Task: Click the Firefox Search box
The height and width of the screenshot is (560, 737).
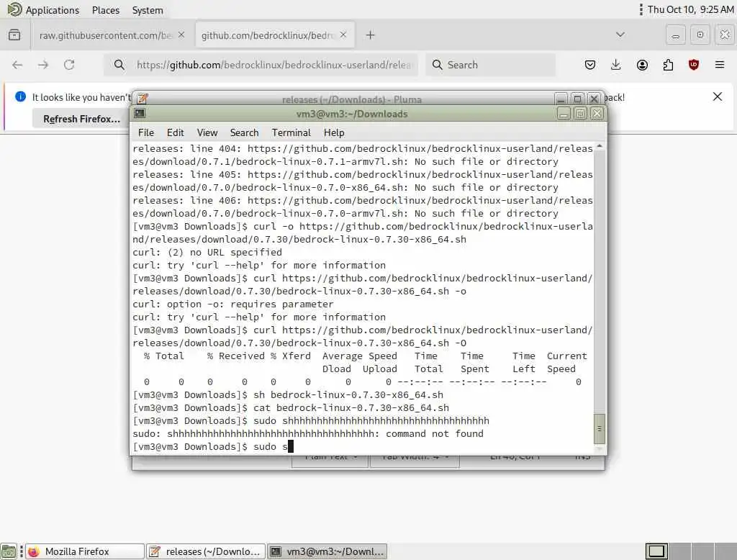Action: 491,65
